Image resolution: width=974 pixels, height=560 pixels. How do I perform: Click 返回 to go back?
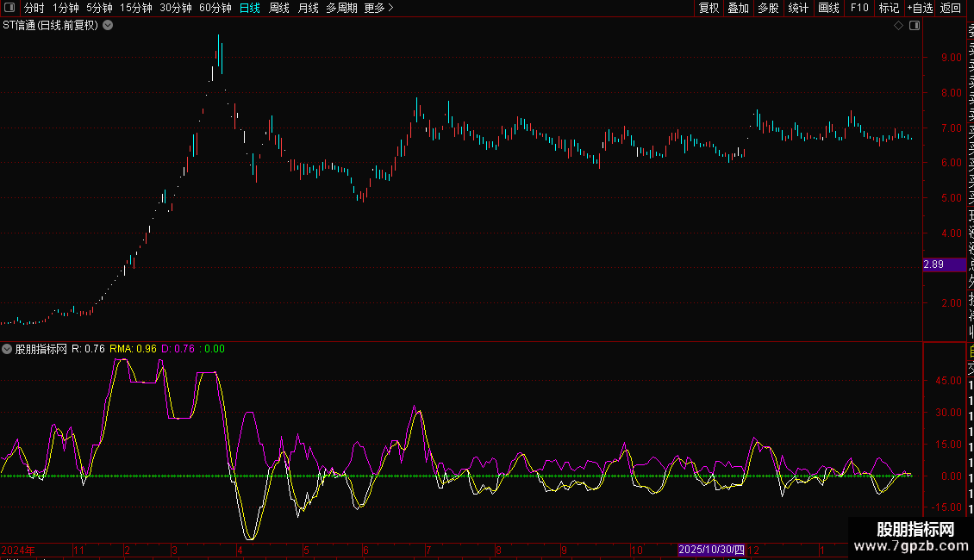tap(951, 8)
